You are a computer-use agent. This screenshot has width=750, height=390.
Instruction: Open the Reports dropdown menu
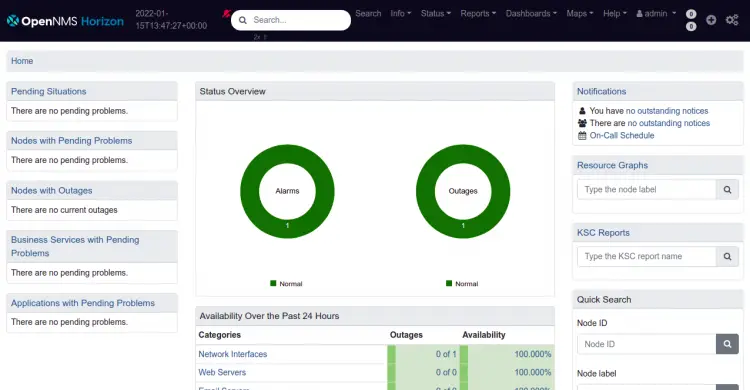(478, 13)
